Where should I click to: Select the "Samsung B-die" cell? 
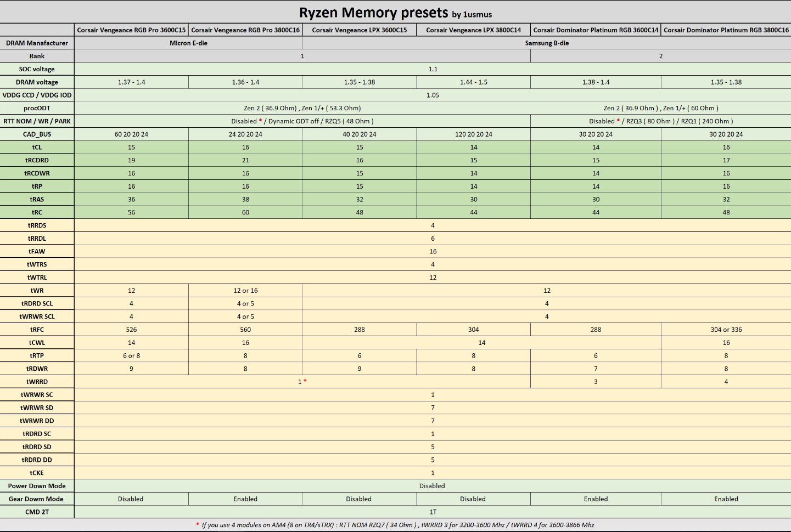(x=547, y=43)
